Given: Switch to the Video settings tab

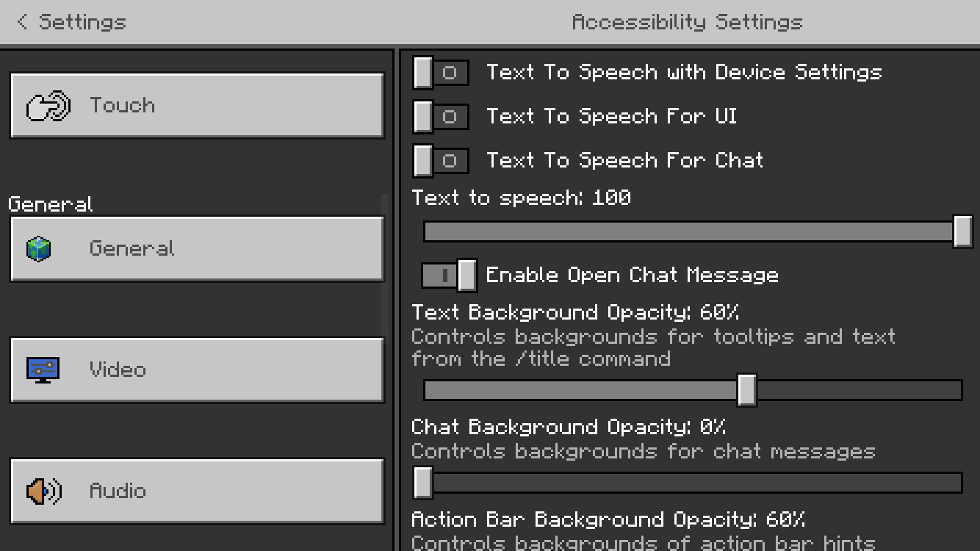Looking at the screenshot, I should 197,370.
